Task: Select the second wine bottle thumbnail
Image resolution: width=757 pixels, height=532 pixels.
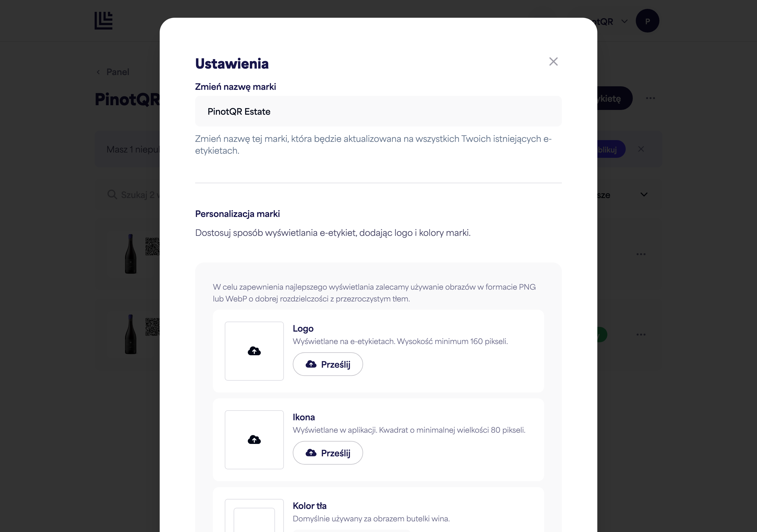Action: pyautogui.click(x=131, y=334)
